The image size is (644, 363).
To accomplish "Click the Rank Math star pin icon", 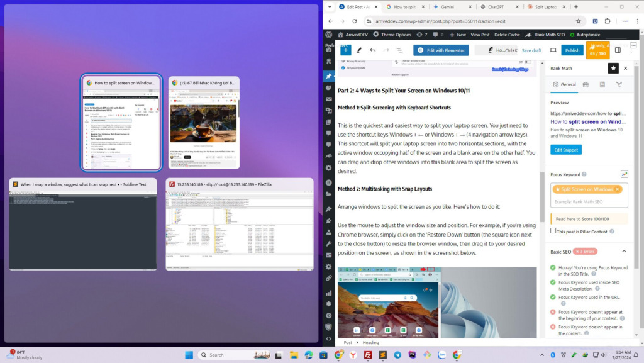I will 613,68.
